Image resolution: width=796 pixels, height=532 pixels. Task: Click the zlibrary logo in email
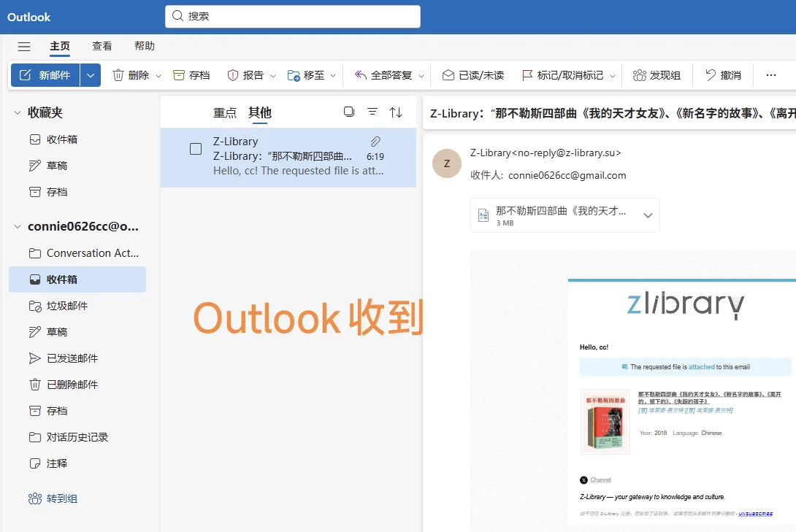[685, 305]
